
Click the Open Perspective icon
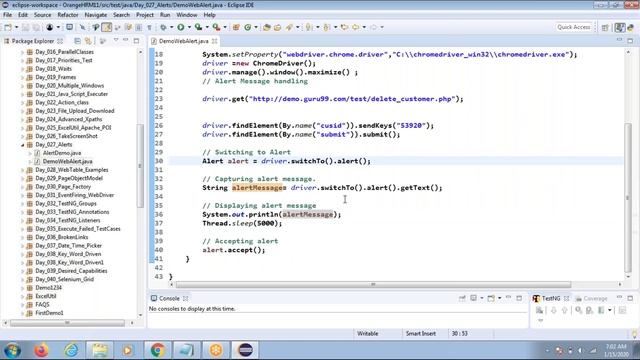coord(605,27)
